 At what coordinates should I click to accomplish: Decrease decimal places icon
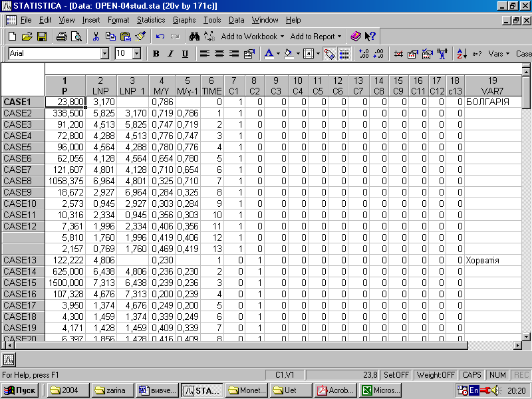click(x=378, y=54)
